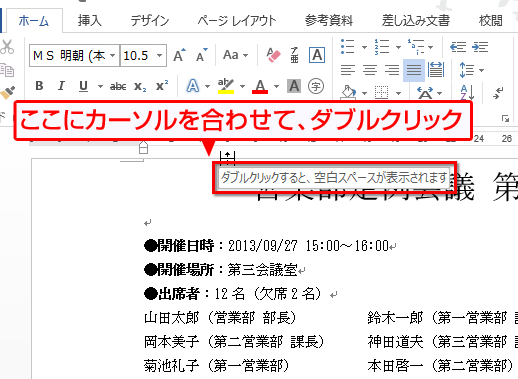Increase paragraph indent
Image resolution: width=518 pixels, height=379 pixels.
480,47
